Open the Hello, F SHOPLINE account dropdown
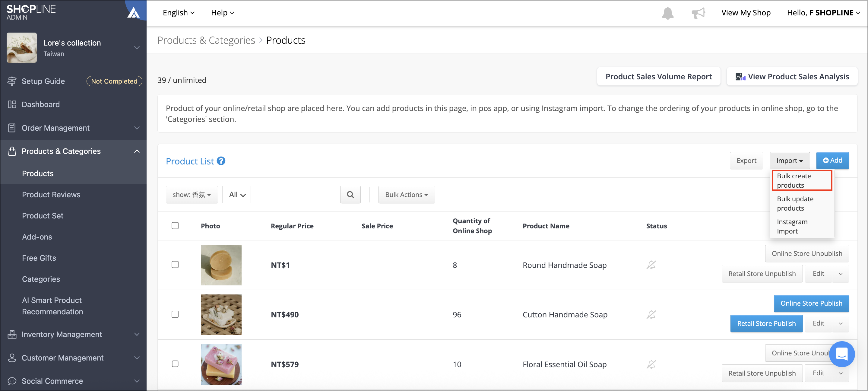The height and width of the screenshot is (391, 868). [x=823, y=13]
